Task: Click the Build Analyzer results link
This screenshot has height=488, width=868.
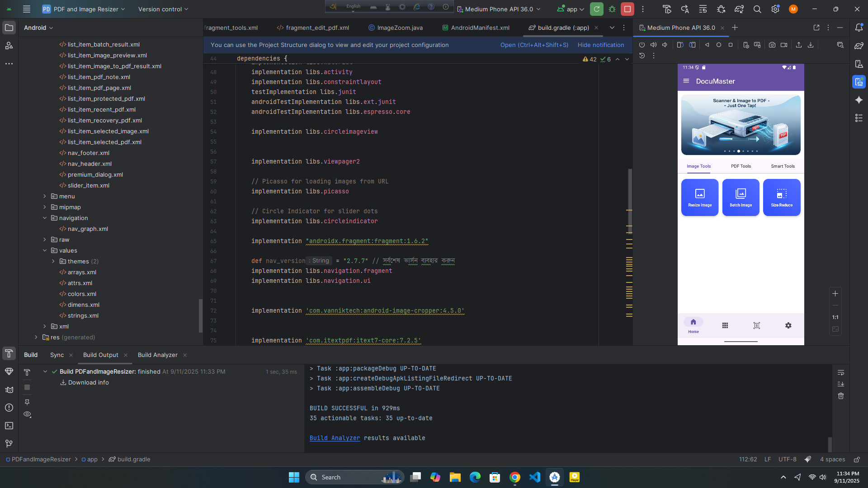Action: (x=335, y=438)
